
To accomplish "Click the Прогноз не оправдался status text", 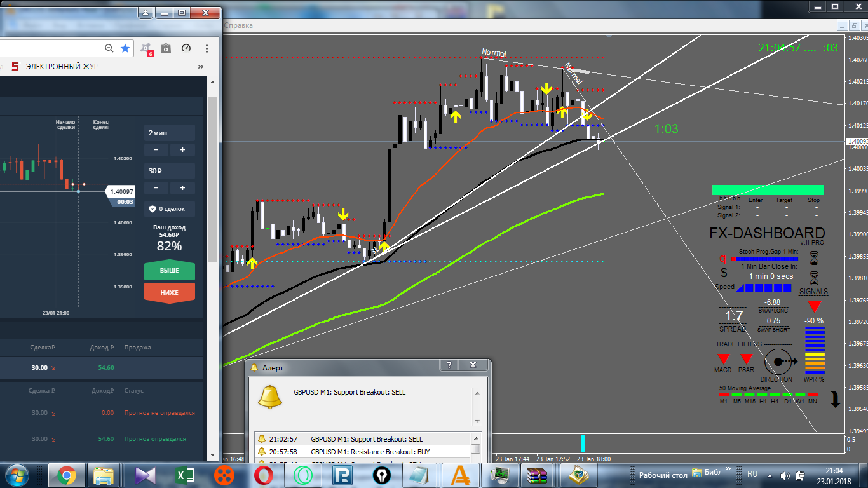I will point(159,413).
